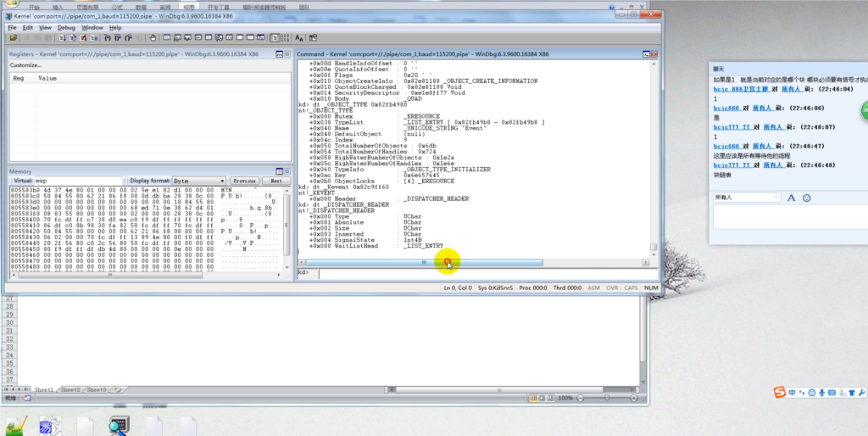Click the breakpoint hand icon
868x436 pixels.
point(153,37)
